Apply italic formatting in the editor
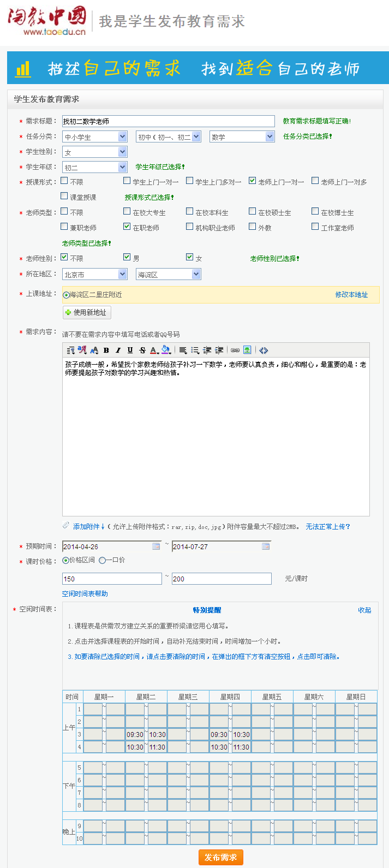The width and height of the screenshot is (389, 868). (x=118, y=350)
